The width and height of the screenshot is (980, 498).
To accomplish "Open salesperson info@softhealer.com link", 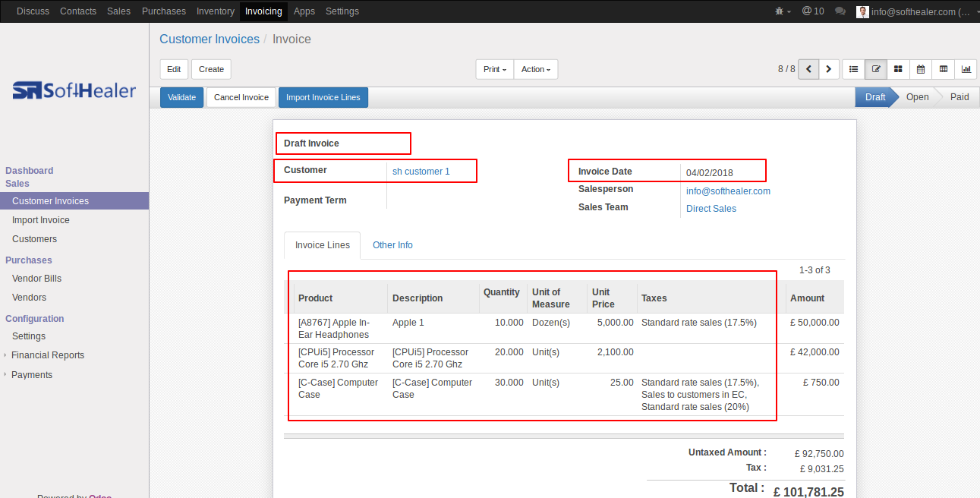I will [728, 191].
